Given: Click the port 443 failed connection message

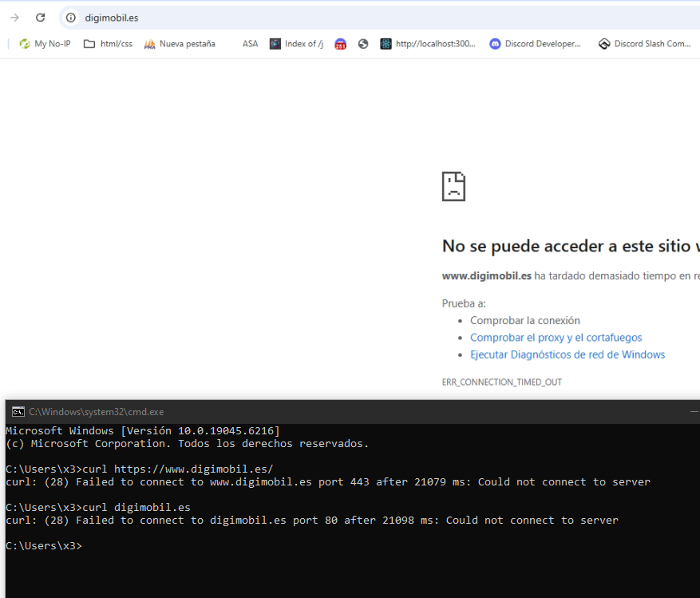Looking at the screenshot, I should [x=328, y=482].
